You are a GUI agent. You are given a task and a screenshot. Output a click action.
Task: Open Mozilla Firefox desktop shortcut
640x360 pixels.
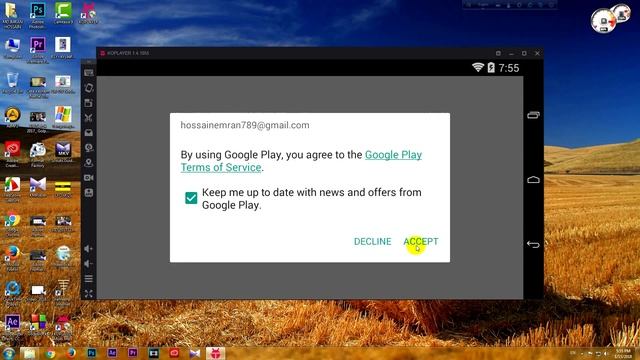(x=12, y=258)
